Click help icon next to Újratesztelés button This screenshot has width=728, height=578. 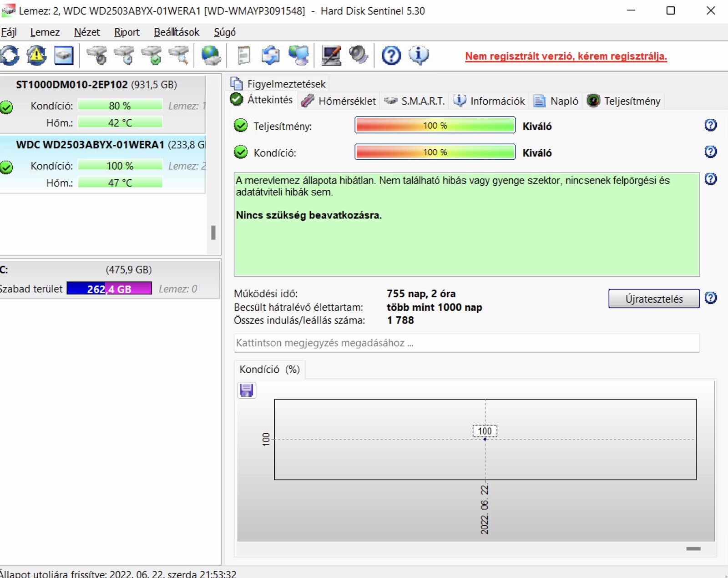[711, 298]
